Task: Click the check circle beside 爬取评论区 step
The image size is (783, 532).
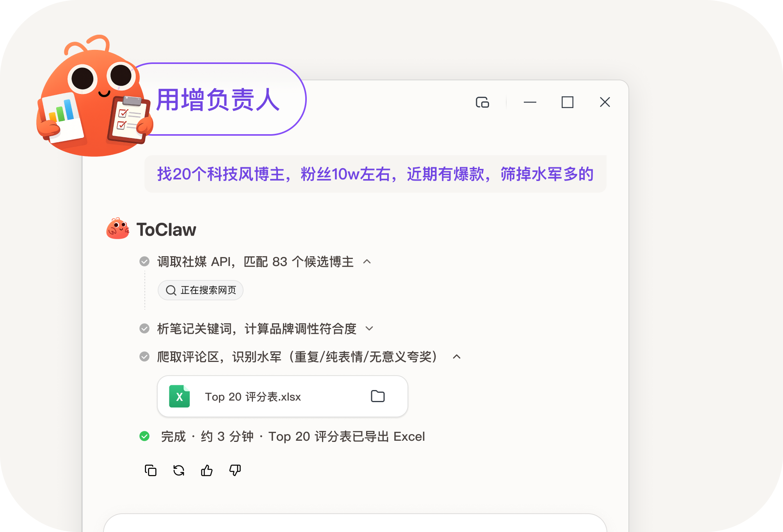Action: pyautogui.click(x=145, y=356)
